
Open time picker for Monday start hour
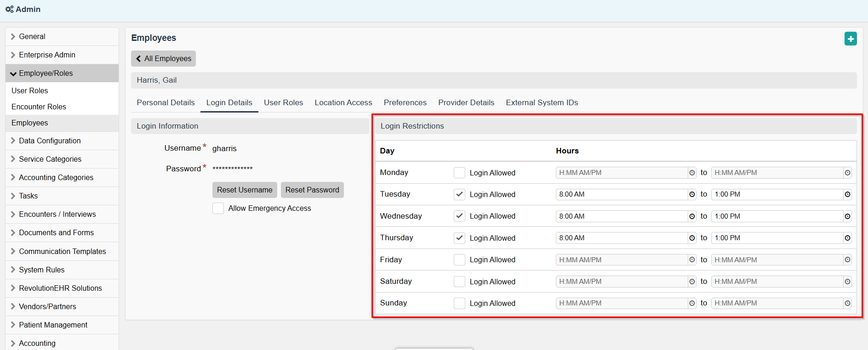pos(691,173)
